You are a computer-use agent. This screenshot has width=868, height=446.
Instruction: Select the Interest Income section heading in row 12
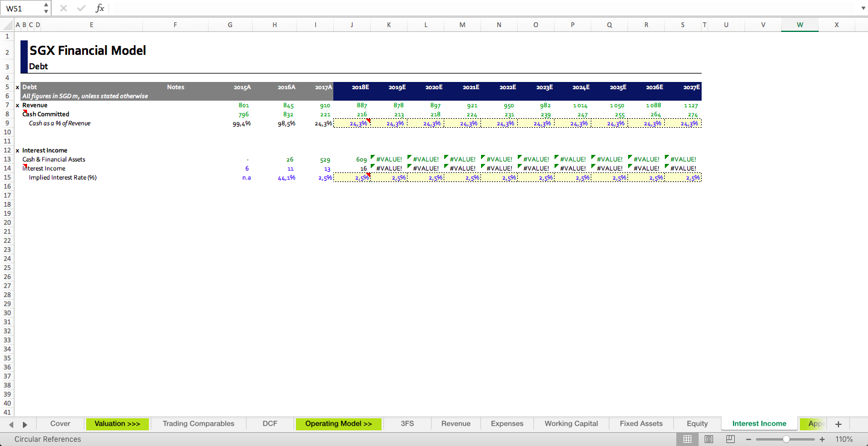(45, 151)
